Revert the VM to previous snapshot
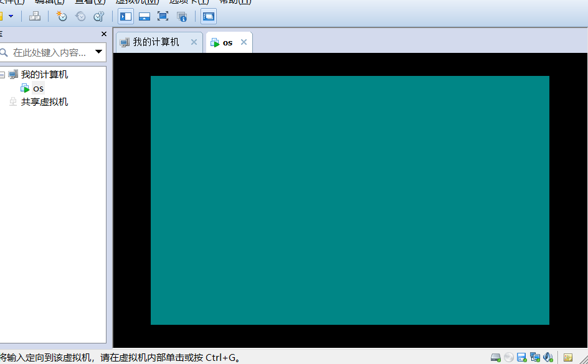The height and width of the screenshot is (364, 588). tap(80, 16)
